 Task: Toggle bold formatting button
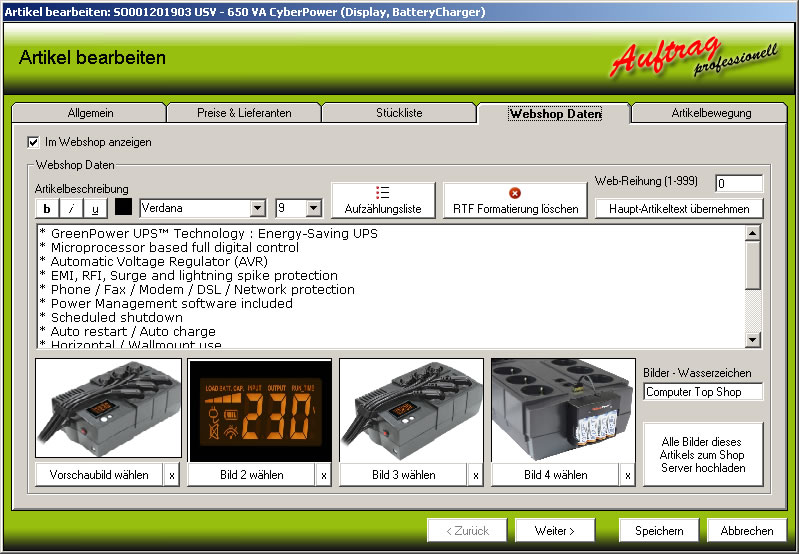point(47,208)
